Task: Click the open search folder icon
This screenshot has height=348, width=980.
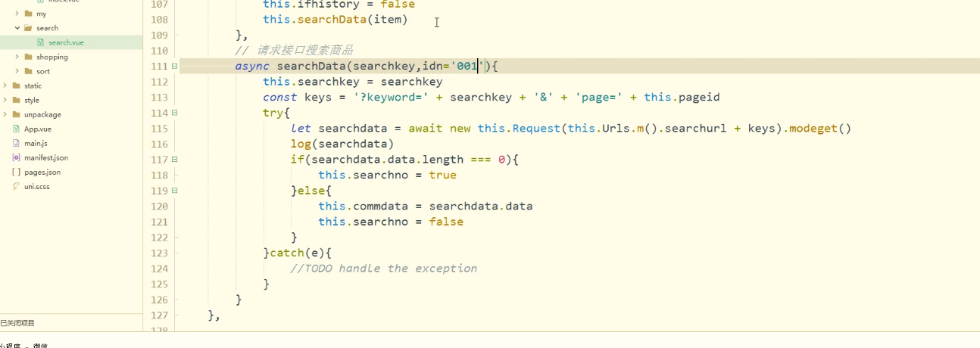Action: tap(28, 28)
